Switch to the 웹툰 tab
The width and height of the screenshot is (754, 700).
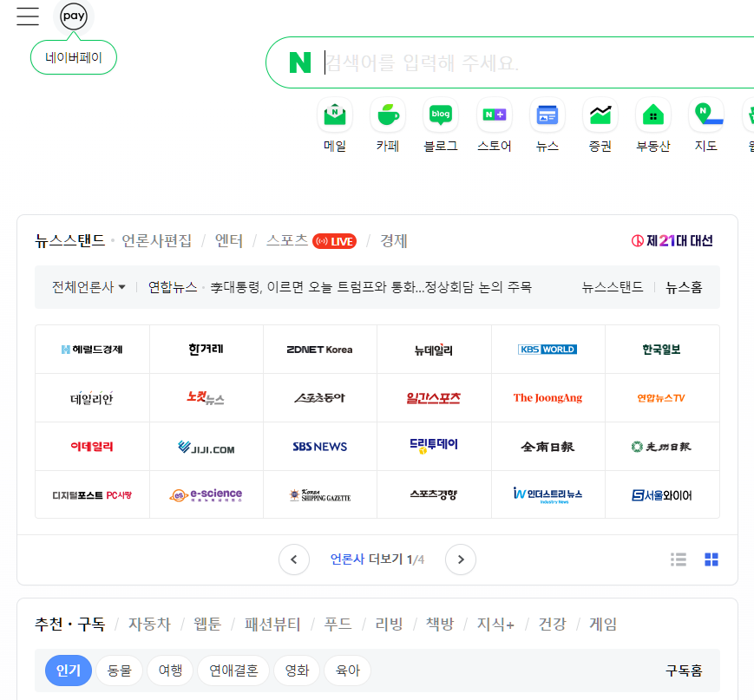(x=207, y=624)
